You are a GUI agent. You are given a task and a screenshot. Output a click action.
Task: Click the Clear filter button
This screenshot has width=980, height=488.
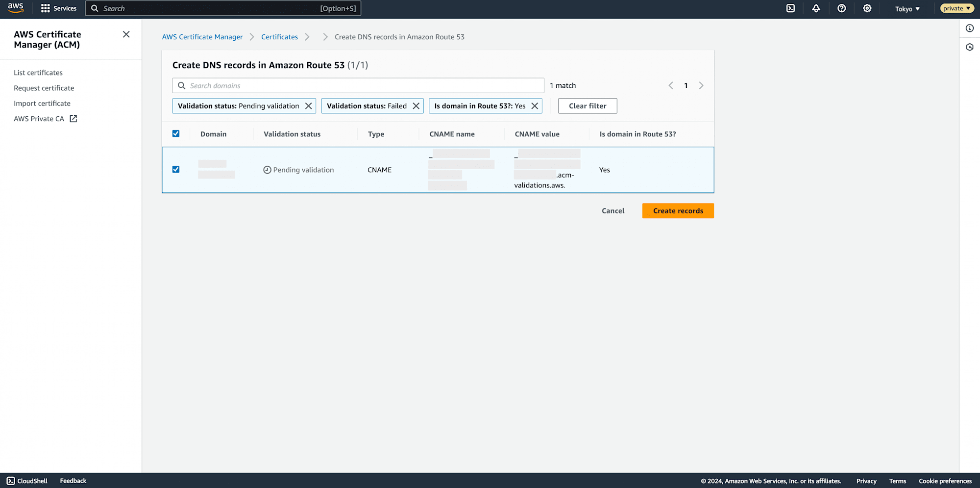(x=588, y=106)
